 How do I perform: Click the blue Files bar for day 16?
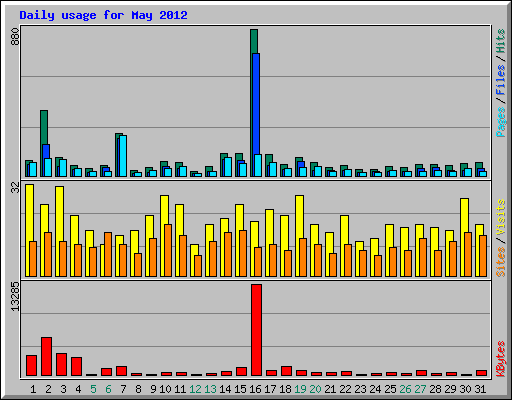point(256,104)
